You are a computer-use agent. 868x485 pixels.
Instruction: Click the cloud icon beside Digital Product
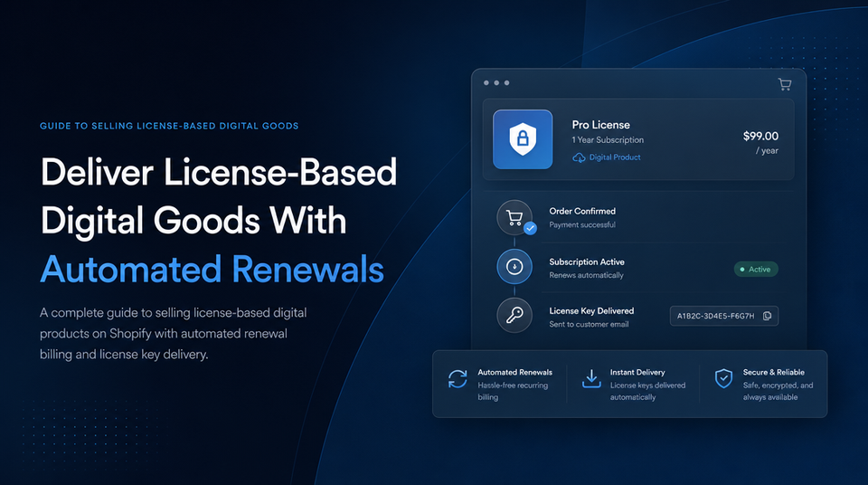click(x=579, y=158)
